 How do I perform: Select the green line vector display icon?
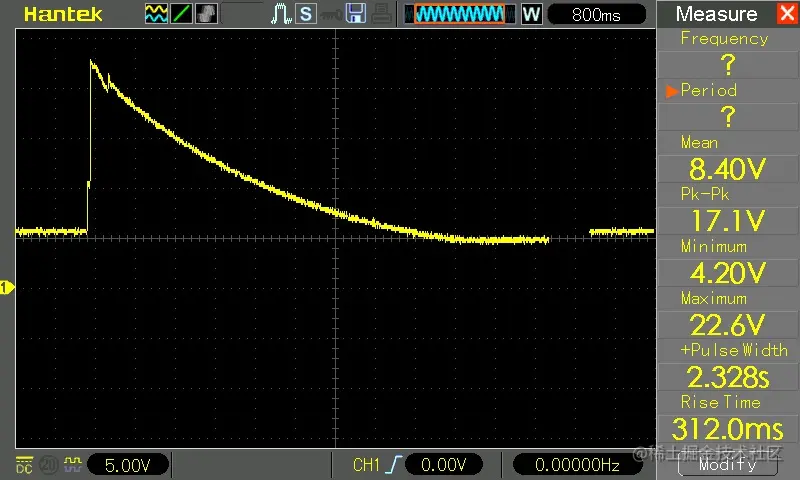click(x=181, y=14)
